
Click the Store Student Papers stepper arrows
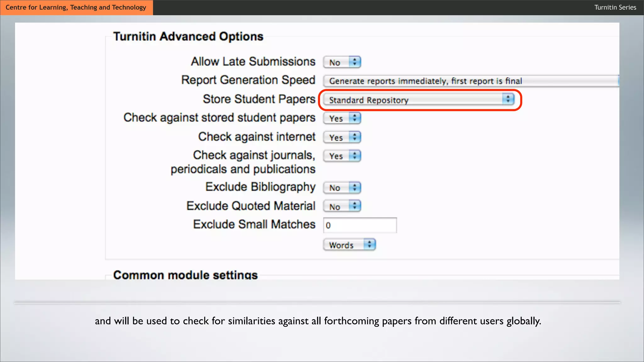coord(508,99)
